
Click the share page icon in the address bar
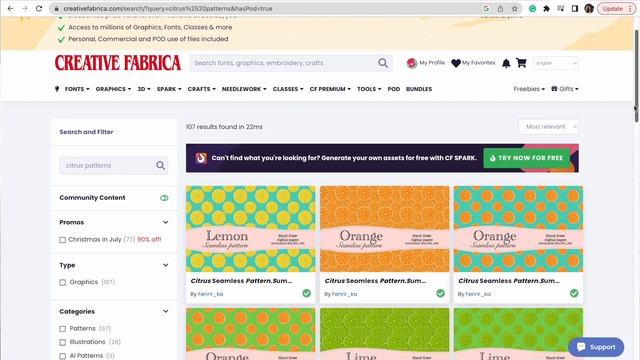pos(500,9)
